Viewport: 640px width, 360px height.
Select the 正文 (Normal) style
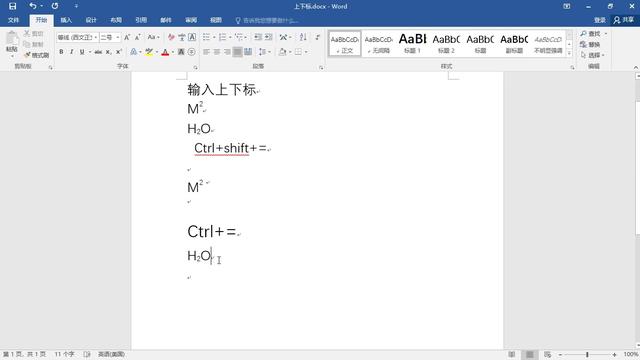pos(345,43)
